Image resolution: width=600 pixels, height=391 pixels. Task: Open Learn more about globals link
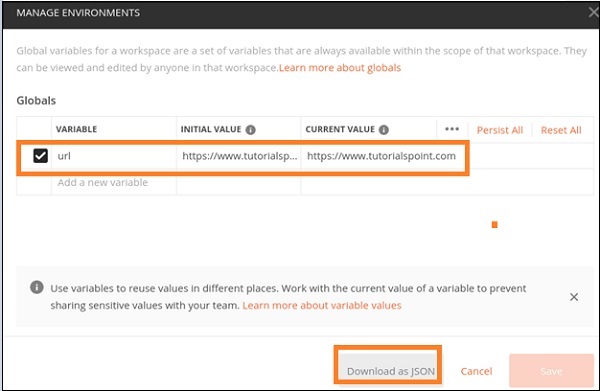(340, 68)
